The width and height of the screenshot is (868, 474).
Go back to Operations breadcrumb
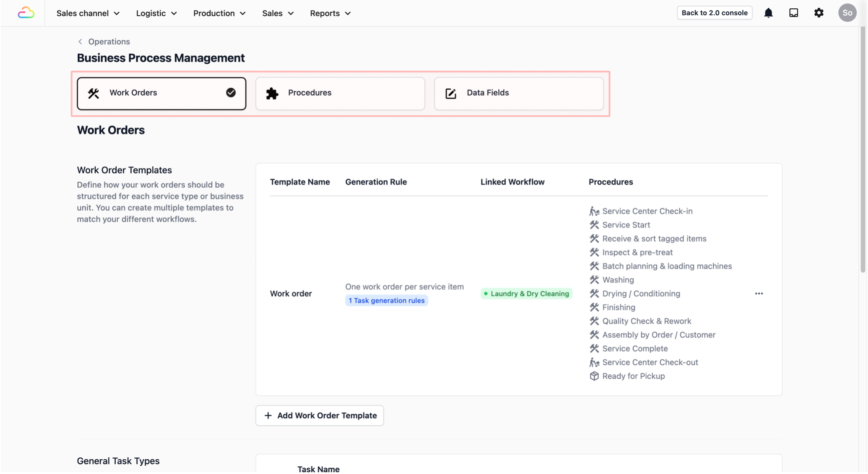[x=109, y=41]
